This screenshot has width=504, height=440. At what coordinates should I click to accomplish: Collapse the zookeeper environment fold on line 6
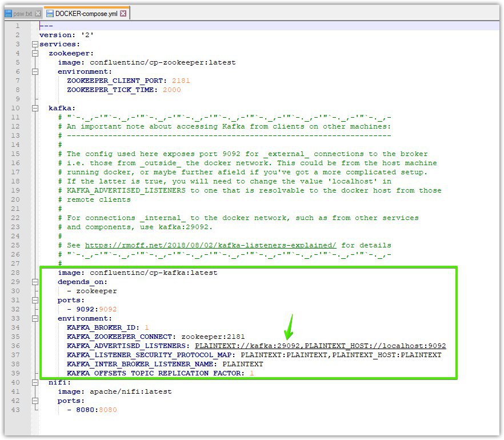pyautogui.click(x=35, y=71)
